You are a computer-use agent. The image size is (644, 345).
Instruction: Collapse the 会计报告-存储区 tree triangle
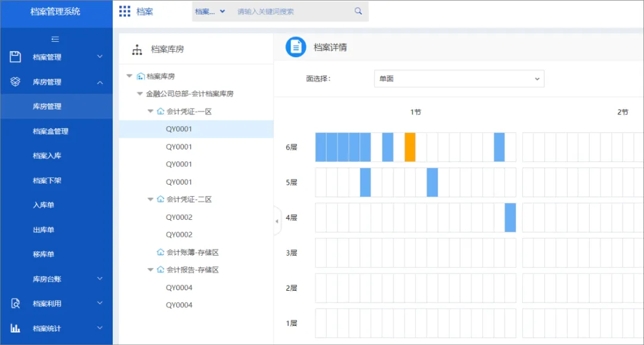[150, 269]
